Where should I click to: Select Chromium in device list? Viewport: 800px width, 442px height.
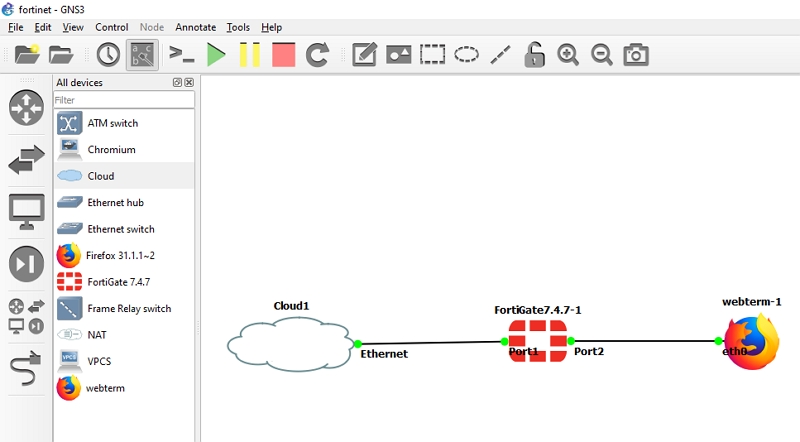coord(124,150)
